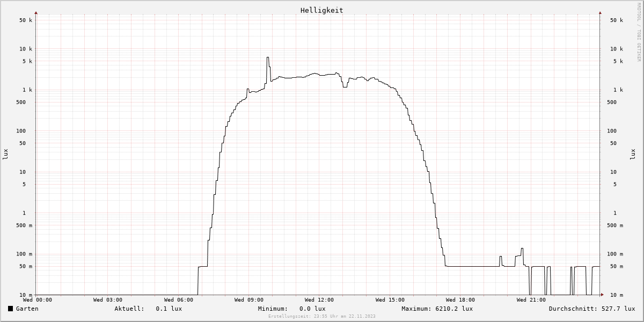Click the '5 k' tick on the right axis
644x322 pixels.
coord(618,61)
